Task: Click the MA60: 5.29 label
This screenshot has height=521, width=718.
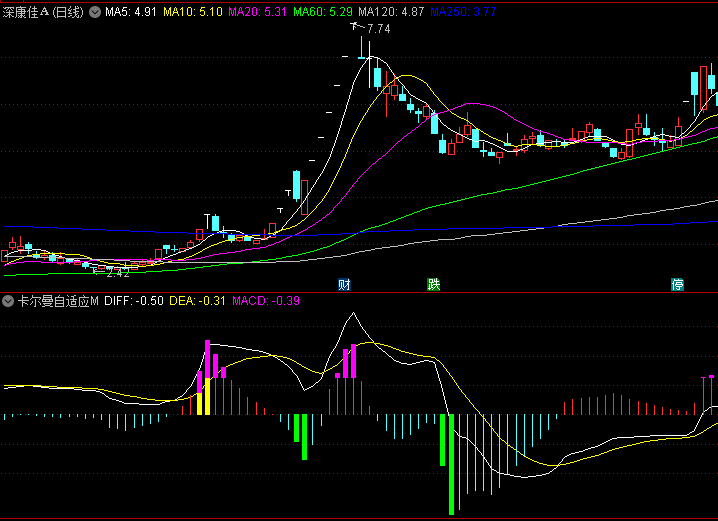Action: click(323, 12)
